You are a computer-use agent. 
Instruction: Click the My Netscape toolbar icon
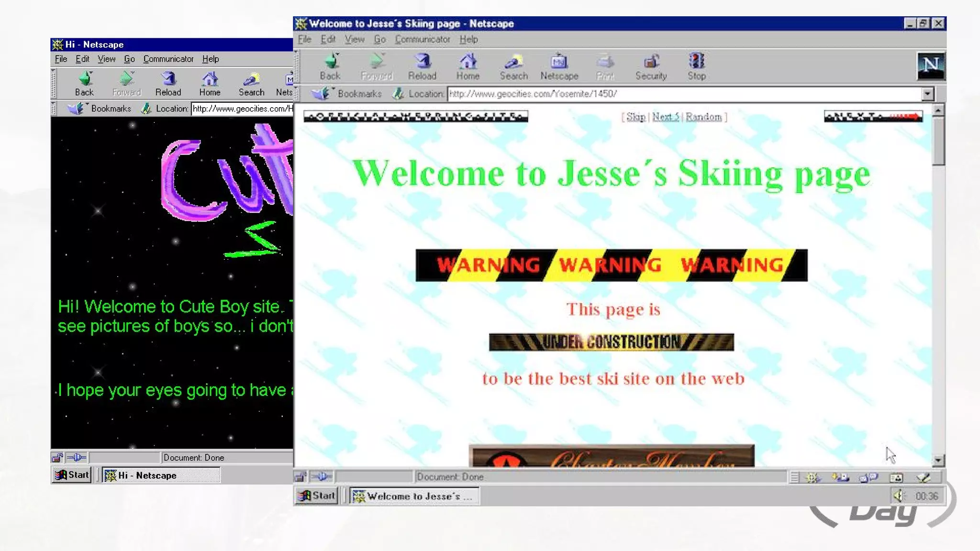tap(559, 66)
